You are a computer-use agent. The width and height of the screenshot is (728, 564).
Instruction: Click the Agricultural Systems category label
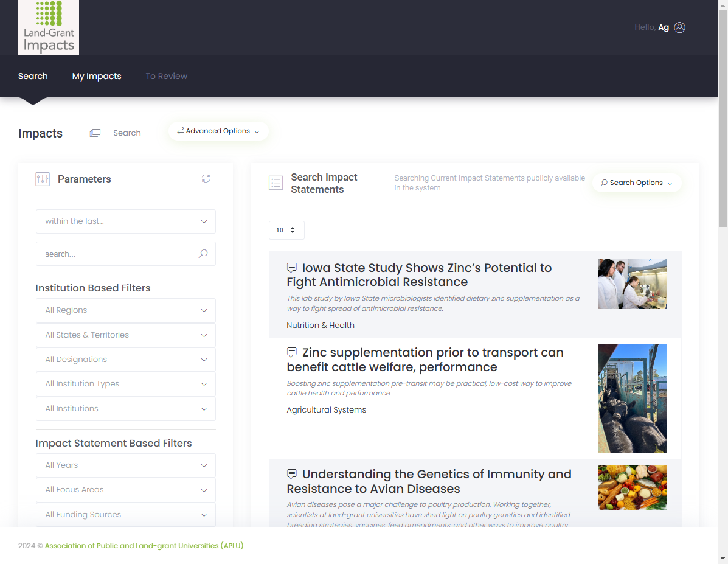pos(327,409)
